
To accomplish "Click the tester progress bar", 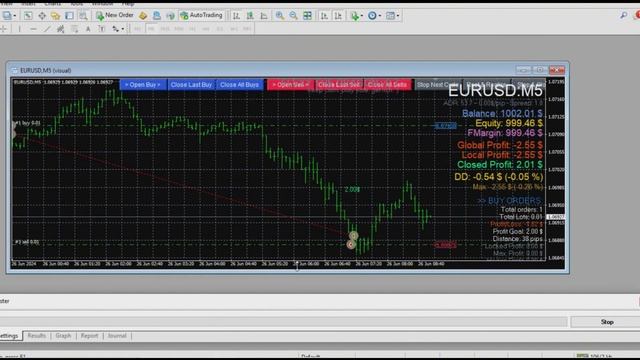I will (x=283, y=322).
